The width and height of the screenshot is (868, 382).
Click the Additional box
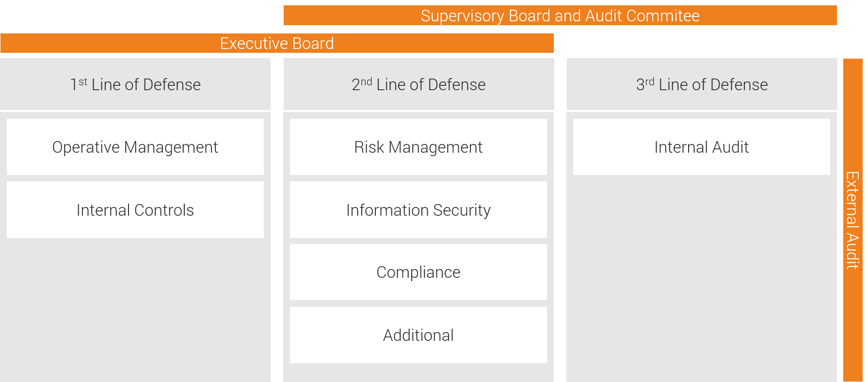pyautogui.click(x=418, y=335)
